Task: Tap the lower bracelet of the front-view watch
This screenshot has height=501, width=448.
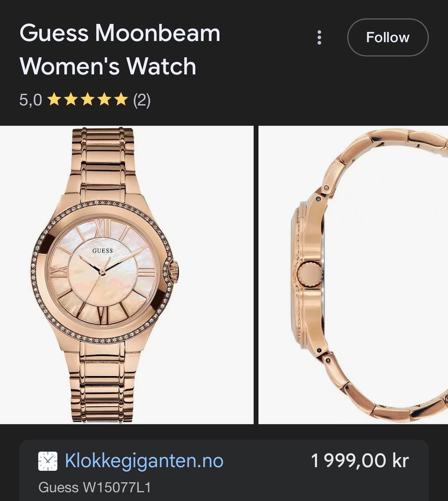Action: 102,382
